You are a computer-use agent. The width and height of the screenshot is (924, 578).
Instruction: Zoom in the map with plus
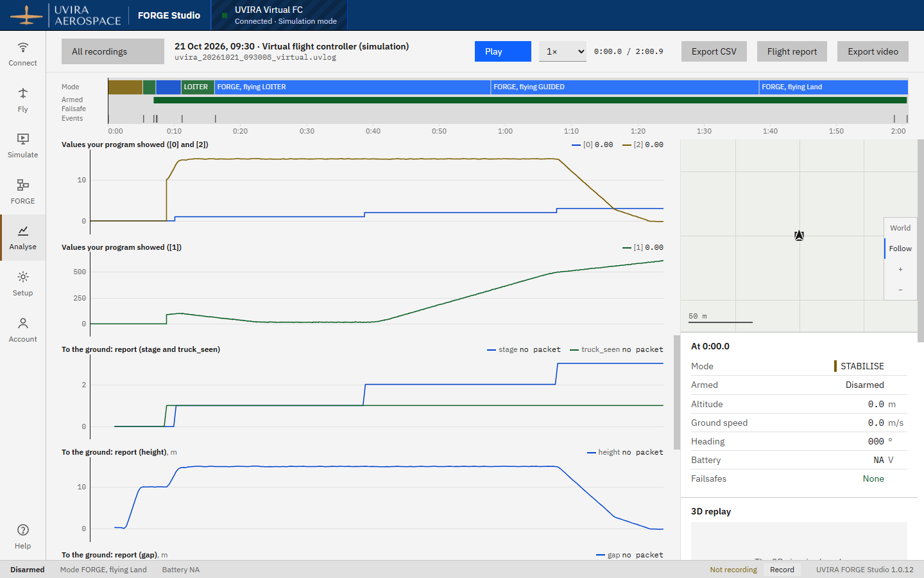click(900, 269)
